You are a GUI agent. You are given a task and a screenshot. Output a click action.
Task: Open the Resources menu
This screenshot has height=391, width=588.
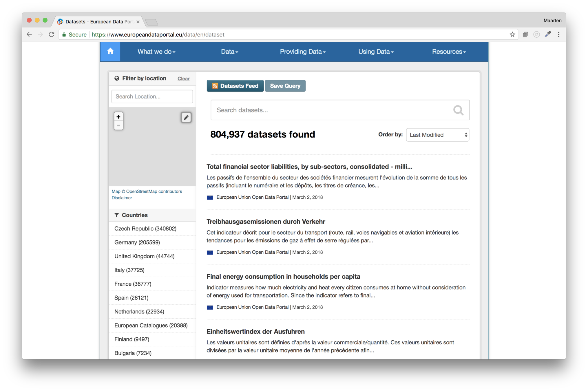click(449, 52)
